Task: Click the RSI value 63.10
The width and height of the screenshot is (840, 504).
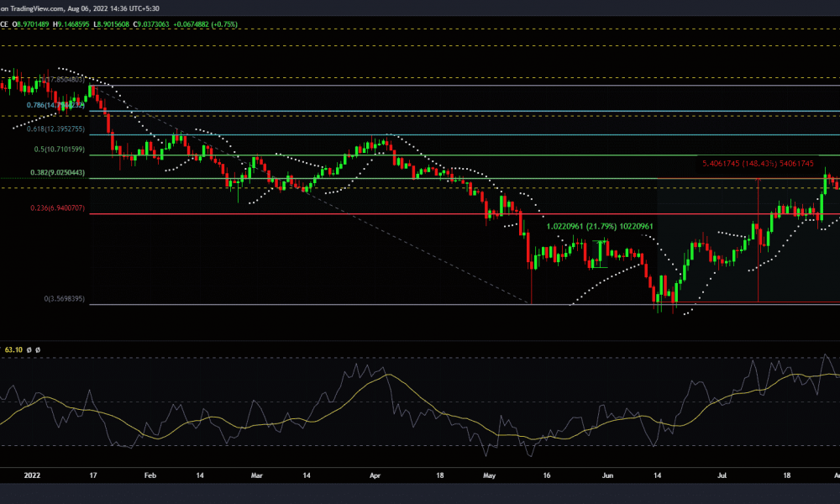Action: (13, 349)
